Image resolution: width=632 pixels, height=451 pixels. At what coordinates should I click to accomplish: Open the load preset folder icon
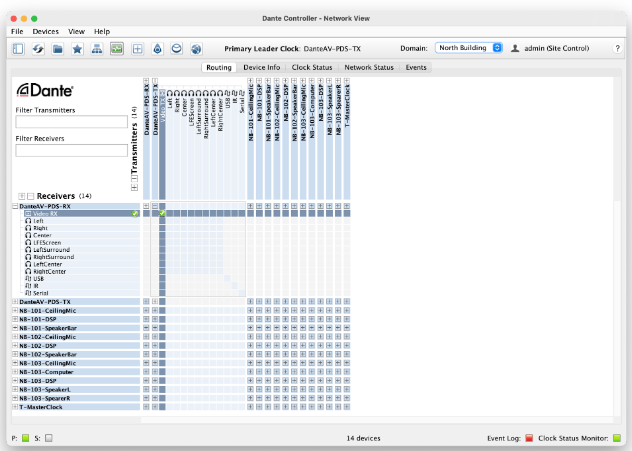pyautogui.click(x=58, y=49)
